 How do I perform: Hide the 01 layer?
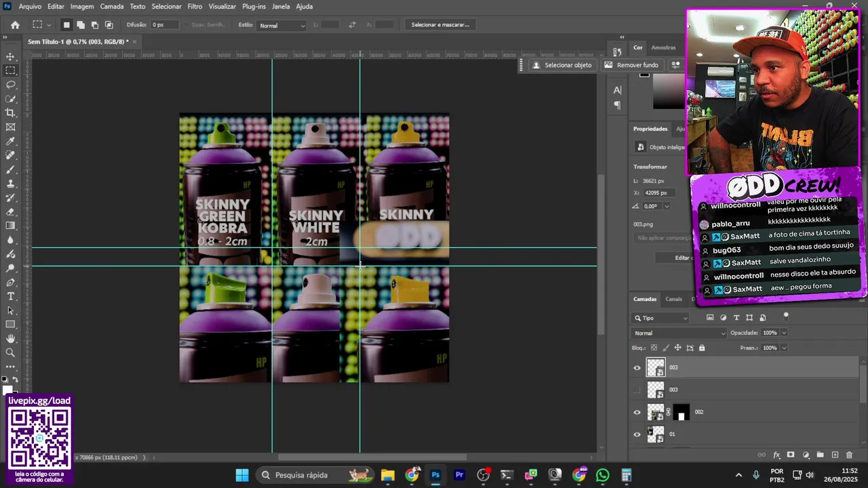[637, 434]
